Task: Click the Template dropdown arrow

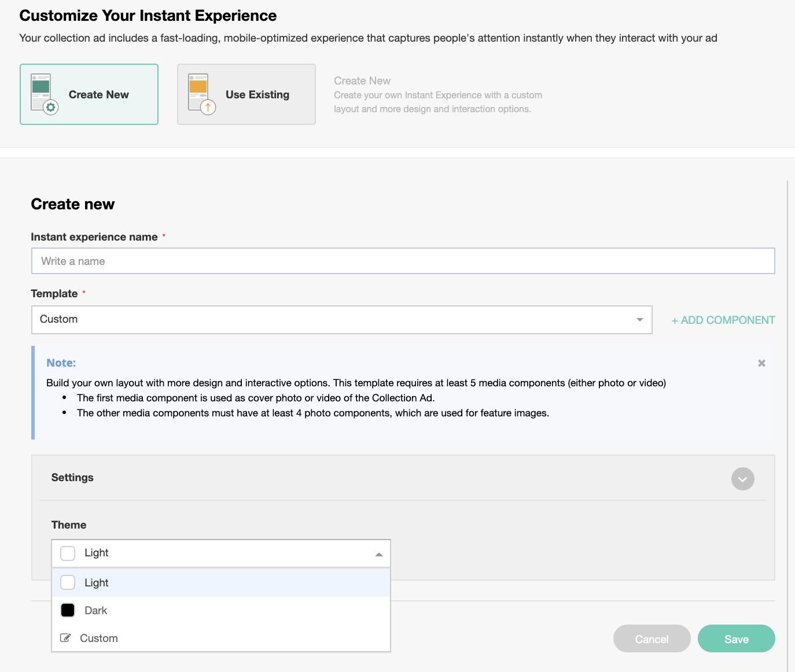Action: pos(639,320)
